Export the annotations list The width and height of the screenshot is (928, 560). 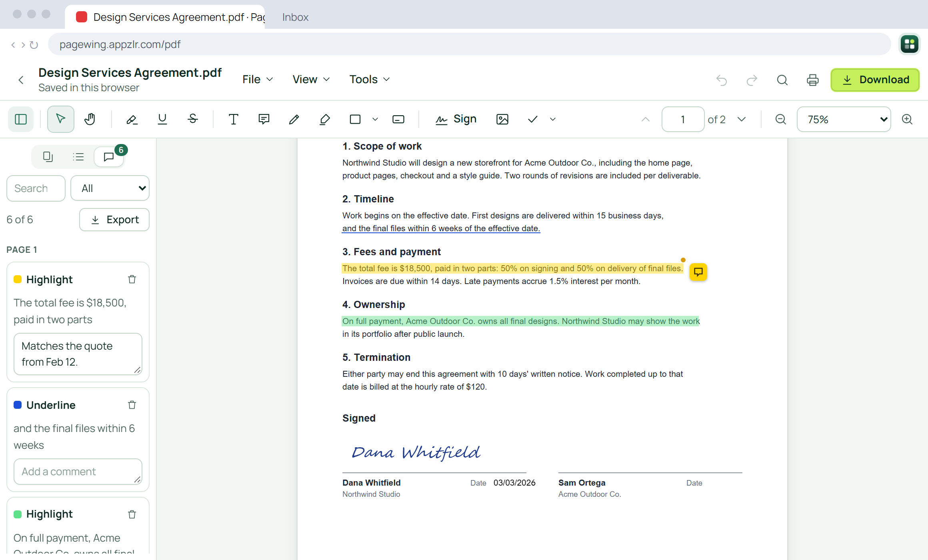click(114, 220)
